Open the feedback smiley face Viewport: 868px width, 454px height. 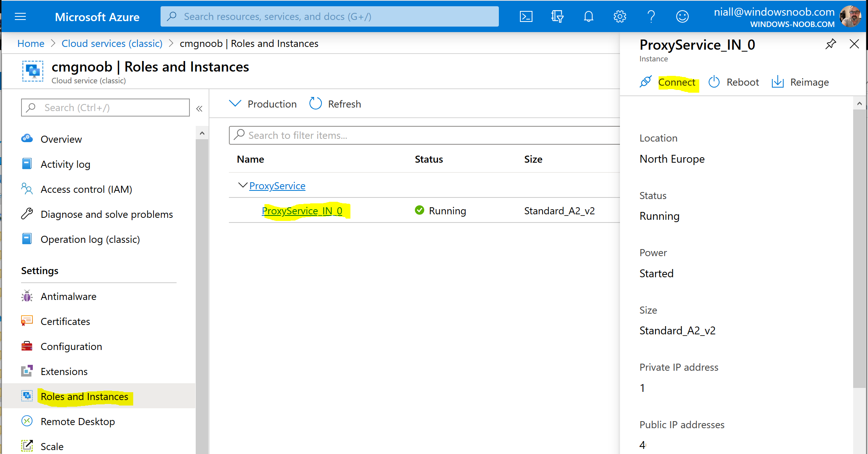tap(682, 16)
